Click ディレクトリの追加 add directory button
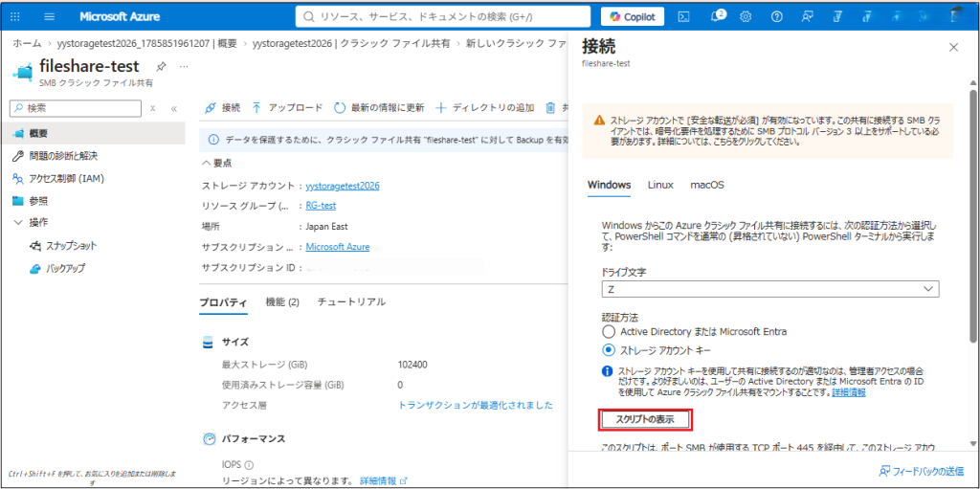This screenshot has width=980, height=489. 484,107
